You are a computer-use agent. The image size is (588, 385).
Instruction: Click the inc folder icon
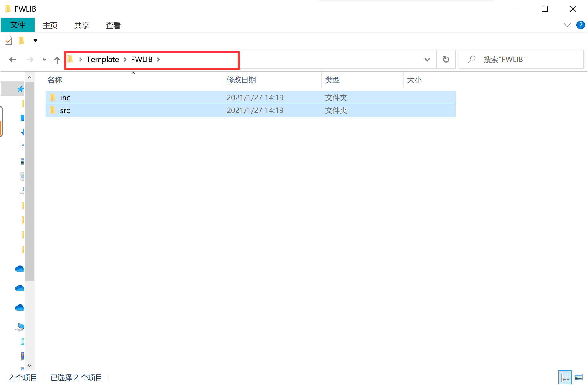click(53, 97)
